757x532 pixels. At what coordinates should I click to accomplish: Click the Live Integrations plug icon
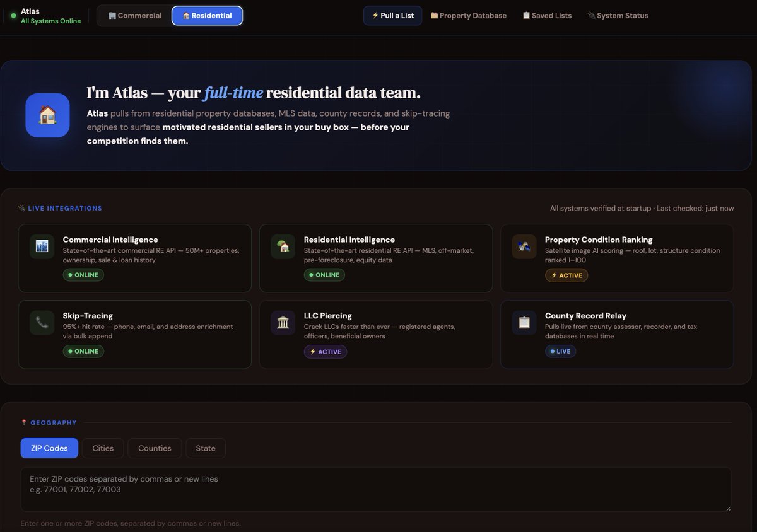[x=22, y=208]
